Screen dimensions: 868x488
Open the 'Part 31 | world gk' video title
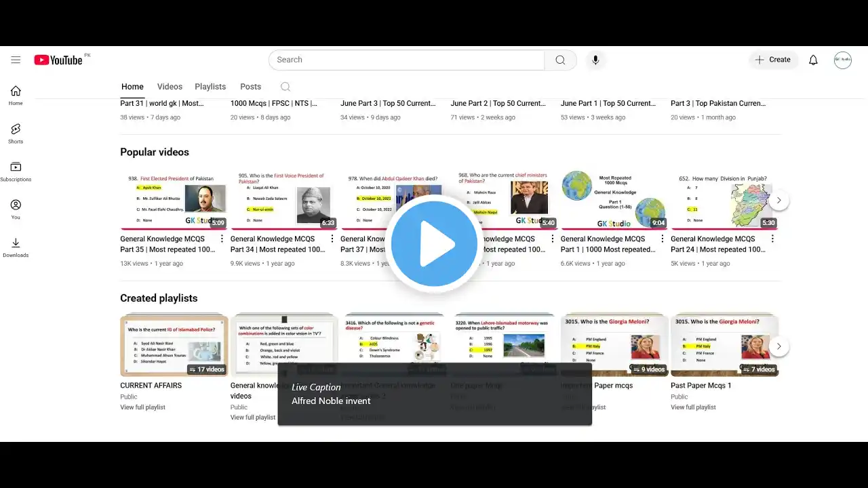point(162,104)
